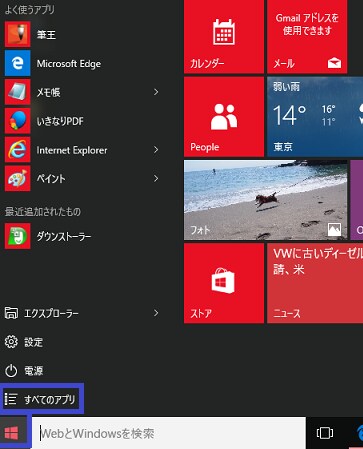Screen dimensions: 363x449
Task: Open the カレンダー tile
Action: coord(224,36)
